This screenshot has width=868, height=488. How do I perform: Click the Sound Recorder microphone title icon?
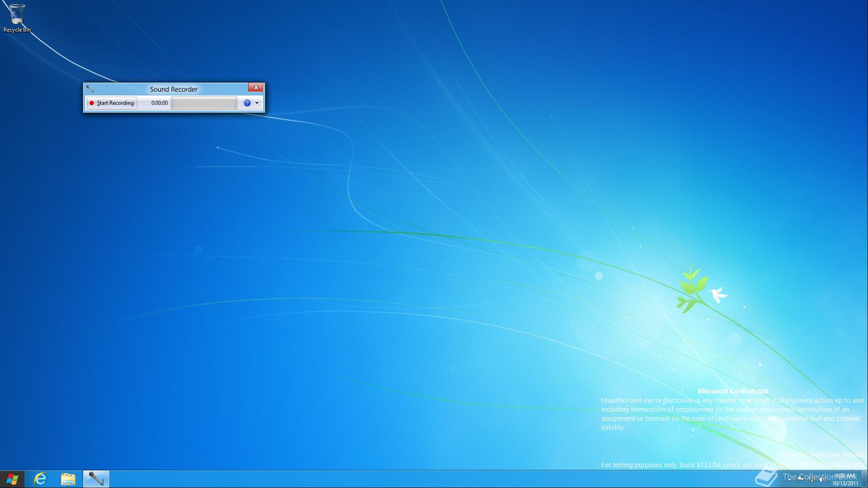[x=90, y=89]
